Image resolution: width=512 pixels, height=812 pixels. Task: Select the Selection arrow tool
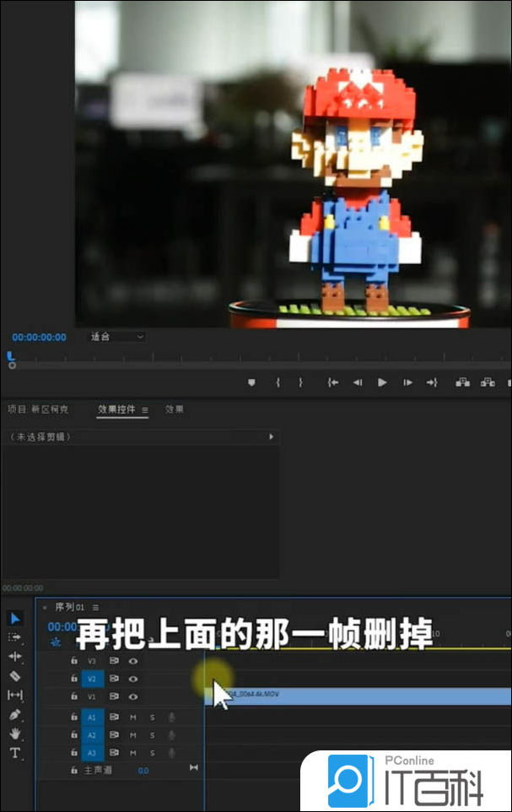[x=15, y=619]
